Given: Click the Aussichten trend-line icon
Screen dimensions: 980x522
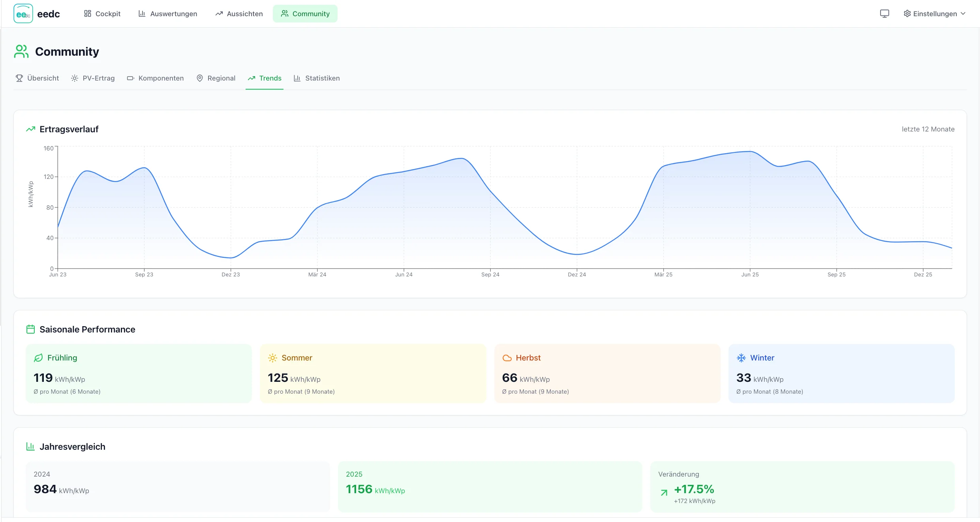Looking at the screenshot, I should point(219,13).
